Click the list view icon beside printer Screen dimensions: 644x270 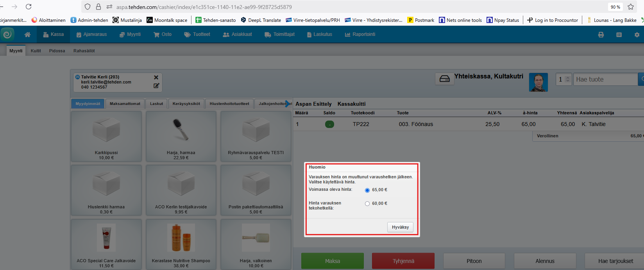619,35
